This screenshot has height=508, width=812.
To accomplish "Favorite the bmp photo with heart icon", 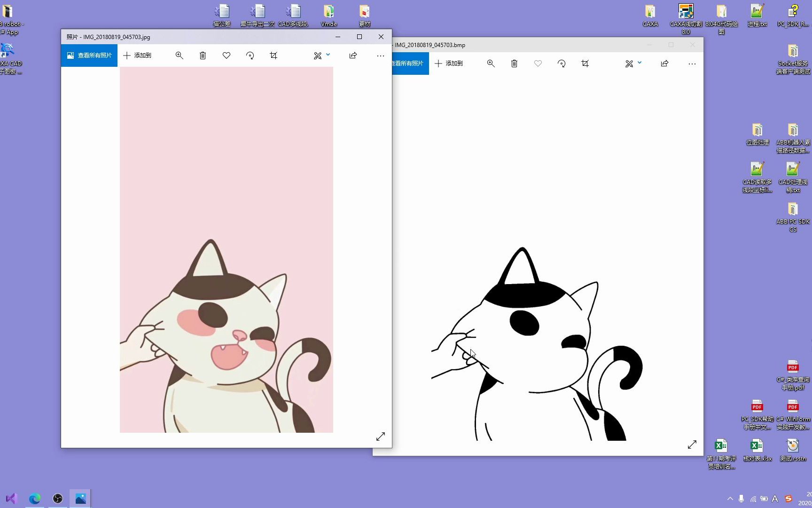I will 538,63.
